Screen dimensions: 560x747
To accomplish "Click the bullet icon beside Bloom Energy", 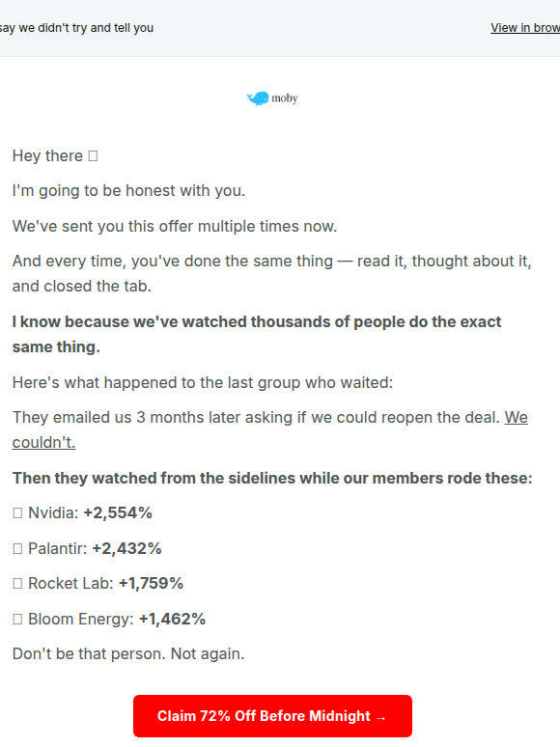I will click(17, 620).
